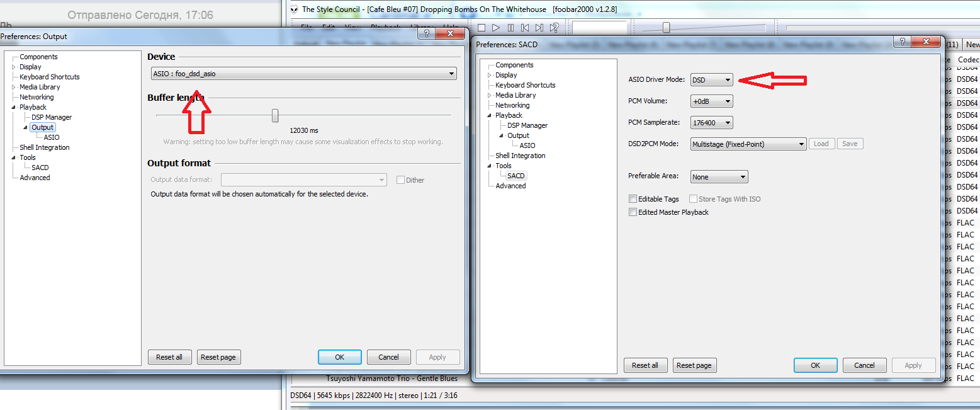Collapse Tools node in Output preferences tree
This screenshot has height=410, width=980.
pos(13,157)
